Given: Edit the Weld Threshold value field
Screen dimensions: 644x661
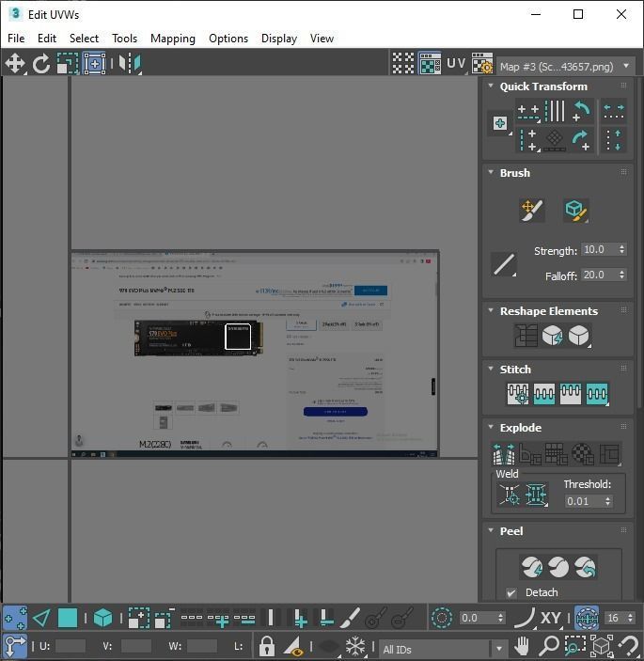Looking at the screenshot, I should (584, 501).
